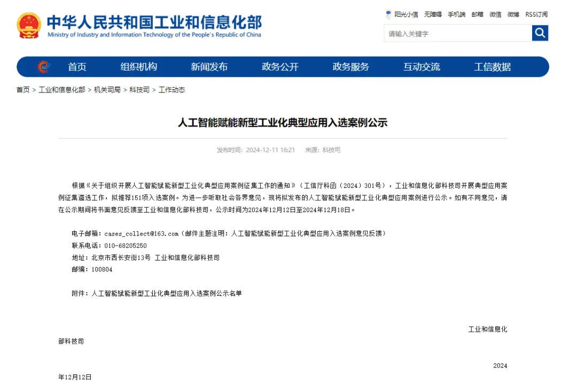Open the 首页 navigation menu
Viewport: 577px width, 392px height.
(x=77, y=66)
